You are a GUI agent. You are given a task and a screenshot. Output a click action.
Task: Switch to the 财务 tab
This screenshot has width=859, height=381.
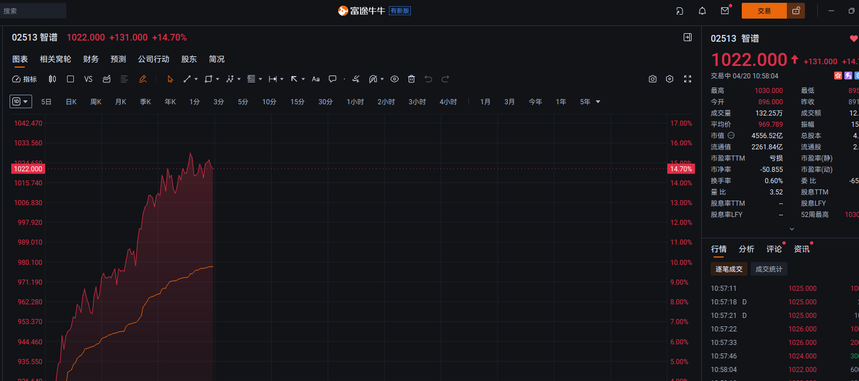pos(91,59)
